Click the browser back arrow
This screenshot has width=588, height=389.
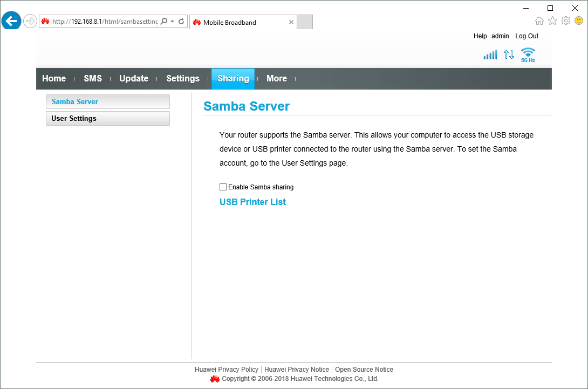11,21
